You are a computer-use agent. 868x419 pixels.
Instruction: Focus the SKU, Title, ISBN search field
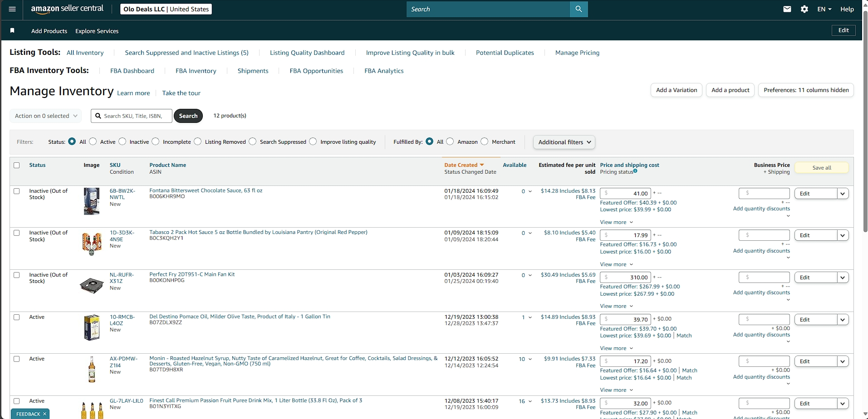(132, 116)
